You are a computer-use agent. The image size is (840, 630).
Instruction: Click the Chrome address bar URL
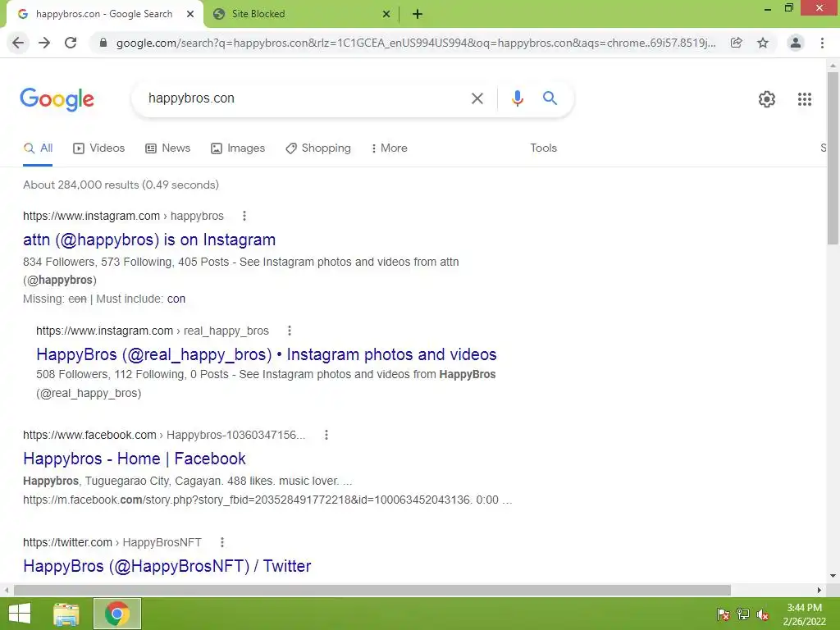[x=416, y=43]
